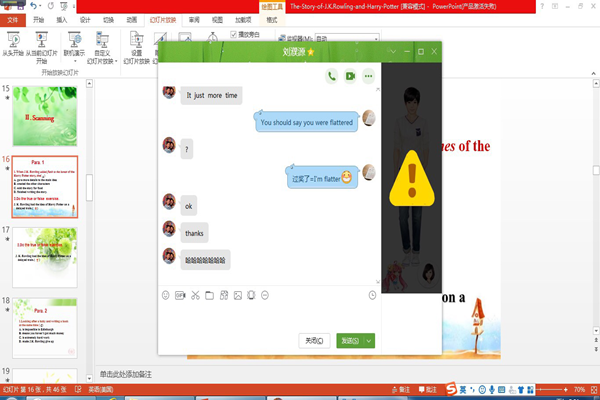
Task: Open the dropdown arrow beside Send button
Action: (369, 341)
